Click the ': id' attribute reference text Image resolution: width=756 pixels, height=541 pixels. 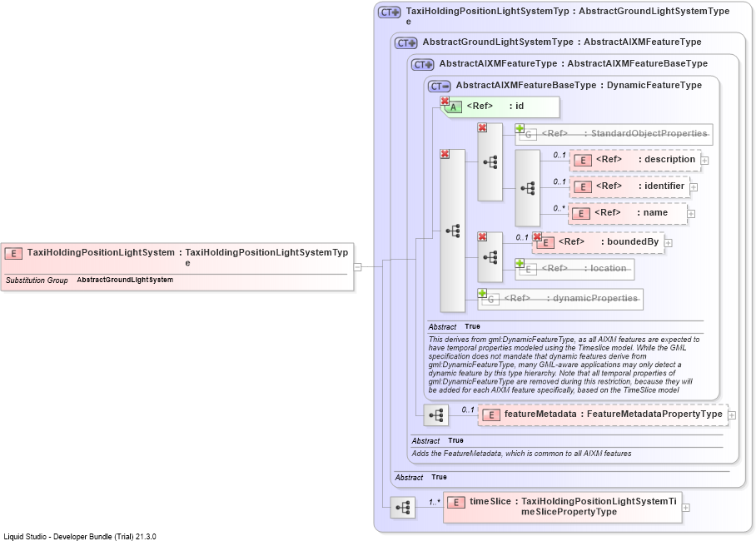point(516,106)
